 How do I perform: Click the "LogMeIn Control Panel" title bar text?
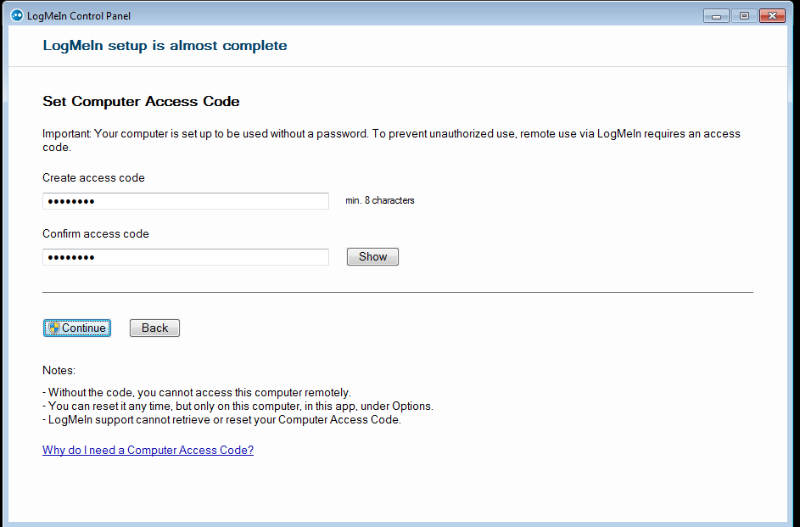click(80, 16)
